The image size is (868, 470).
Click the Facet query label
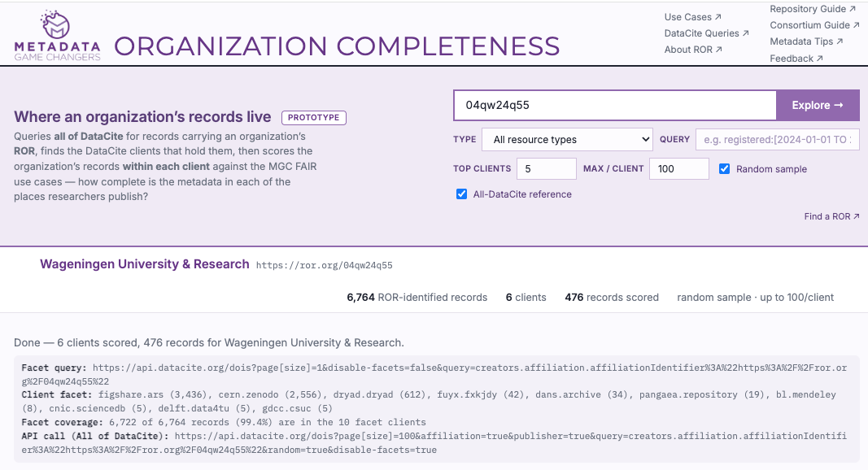tap(55, 368)
